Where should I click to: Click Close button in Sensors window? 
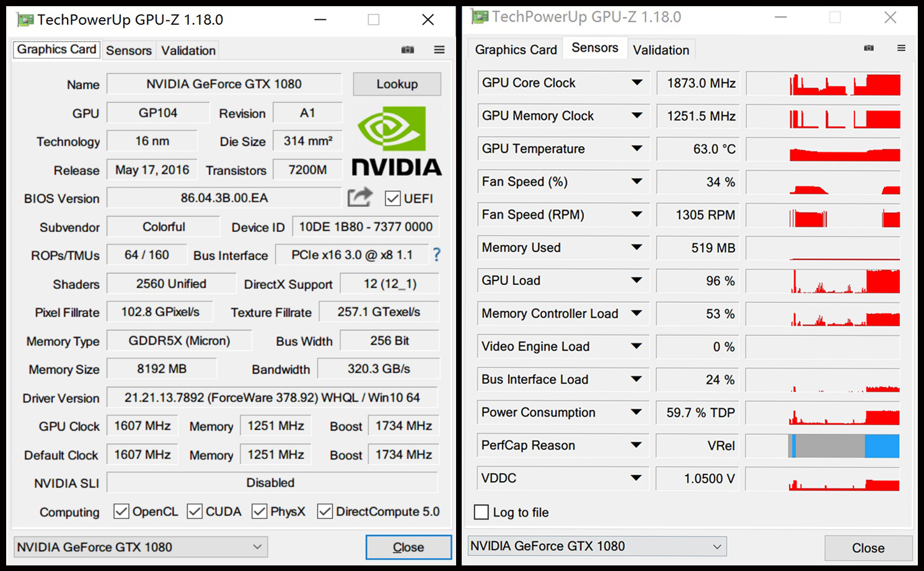pos(868,548)
